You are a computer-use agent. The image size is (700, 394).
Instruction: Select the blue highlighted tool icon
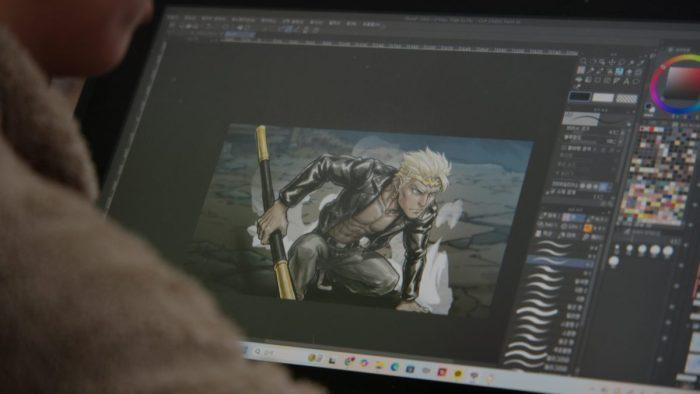[x=619, y=71]
